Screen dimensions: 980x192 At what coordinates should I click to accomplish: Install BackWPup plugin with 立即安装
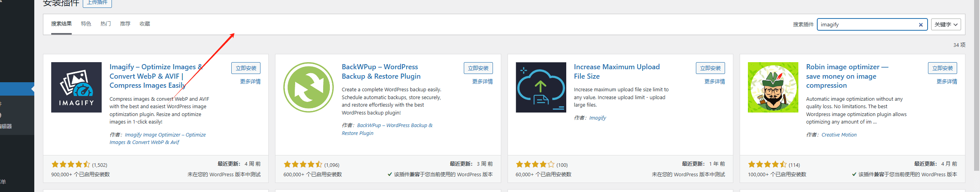click(478, 68)
